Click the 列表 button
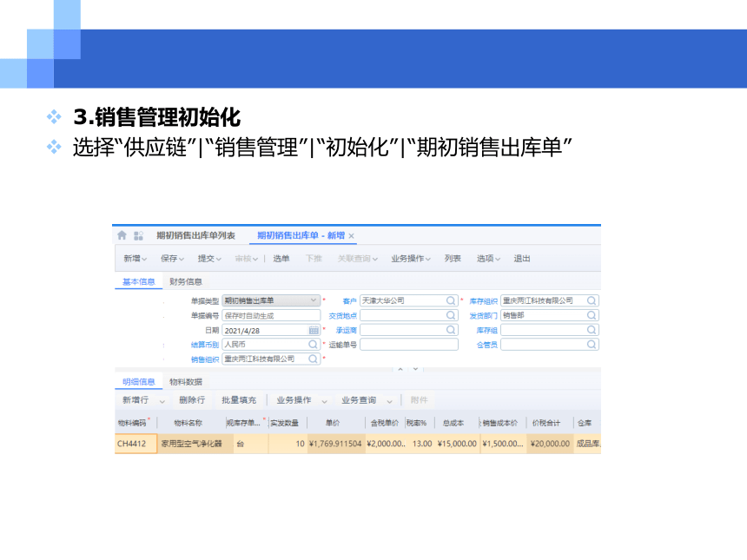747x560 pixels. pyautogui.click(x=453, y=259)
